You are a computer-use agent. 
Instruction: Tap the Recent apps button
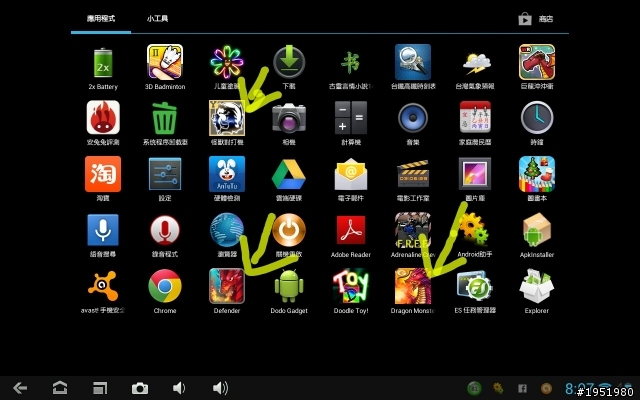[x=100, y=388]
